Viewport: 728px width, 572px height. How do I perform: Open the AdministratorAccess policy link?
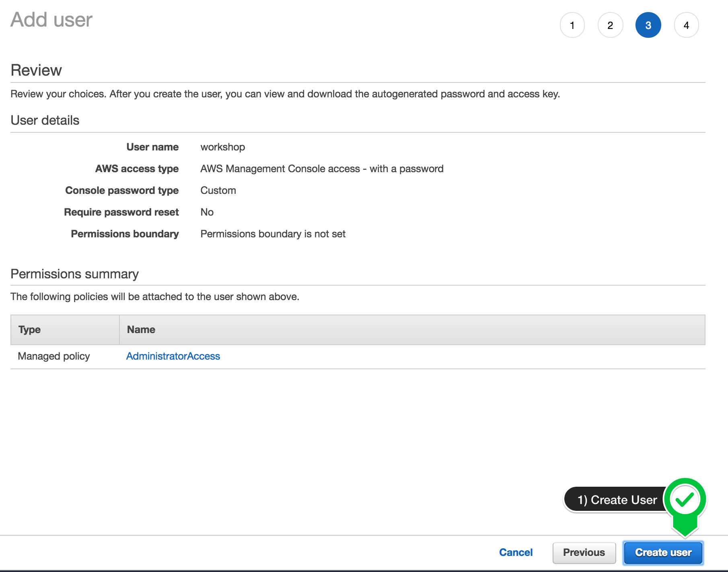(x=173, y=356)
